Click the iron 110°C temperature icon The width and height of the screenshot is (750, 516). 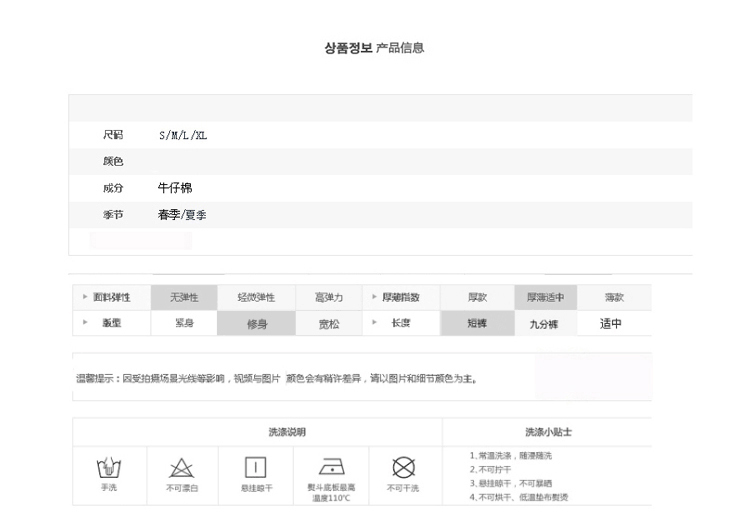coord(330,467)
